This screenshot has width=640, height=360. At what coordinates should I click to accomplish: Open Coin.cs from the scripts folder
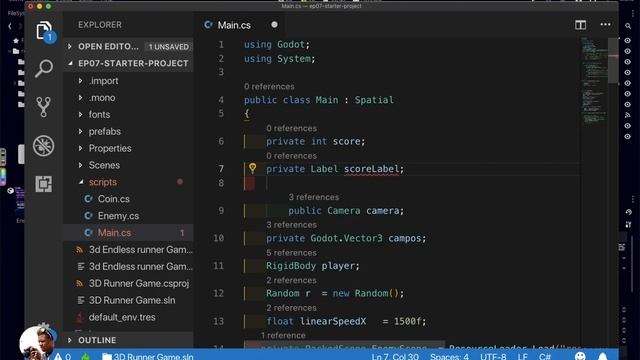click(128, 199)
